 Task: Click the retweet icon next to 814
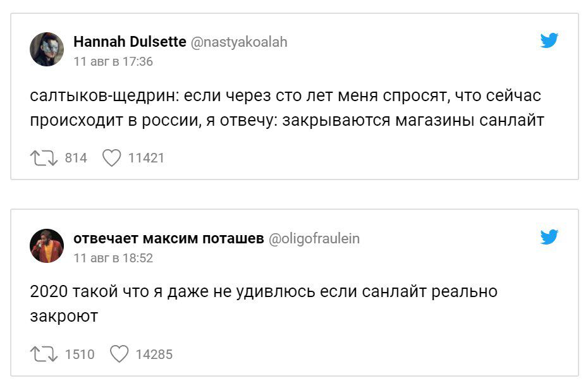pyautogui.click(x=43, y=158)
